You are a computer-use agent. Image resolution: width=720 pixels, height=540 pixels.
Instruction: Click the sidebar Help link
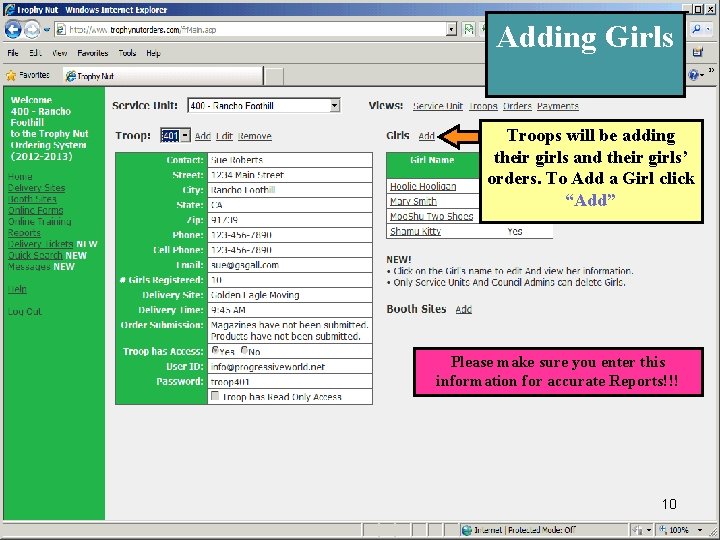click(x=17, y=289)
